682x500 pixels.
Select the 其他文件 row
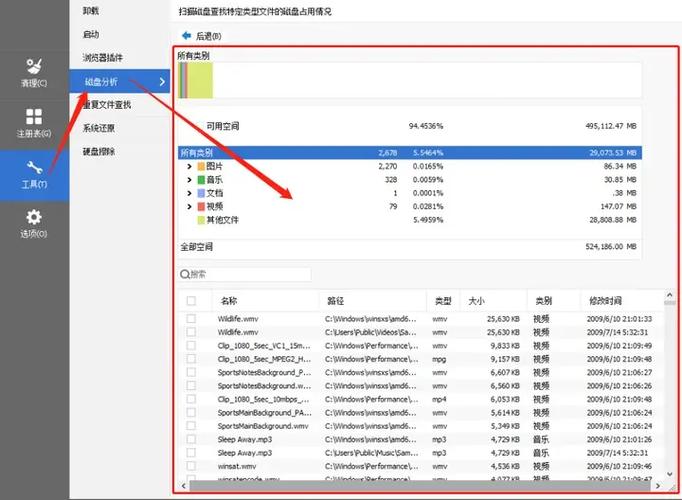pyautogui.click(x=410, y=220)
